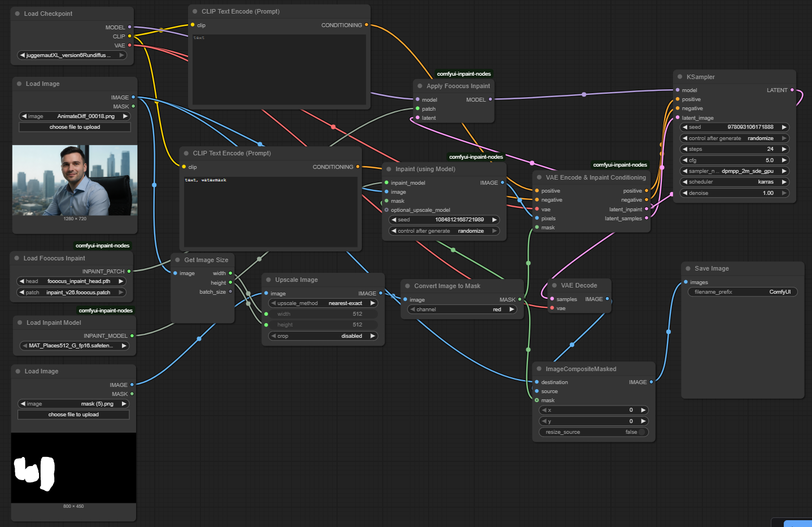Collapse the Save Image node with its dot
The height and width of the screenshot is (527, 812).
[688, 269]
